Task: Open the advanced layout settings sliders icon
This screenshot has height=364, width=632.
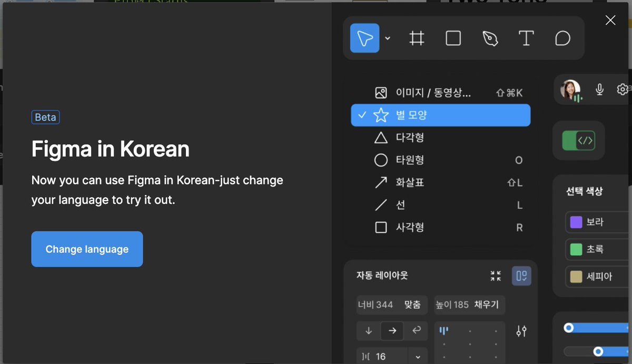Action: pos(521,331)
